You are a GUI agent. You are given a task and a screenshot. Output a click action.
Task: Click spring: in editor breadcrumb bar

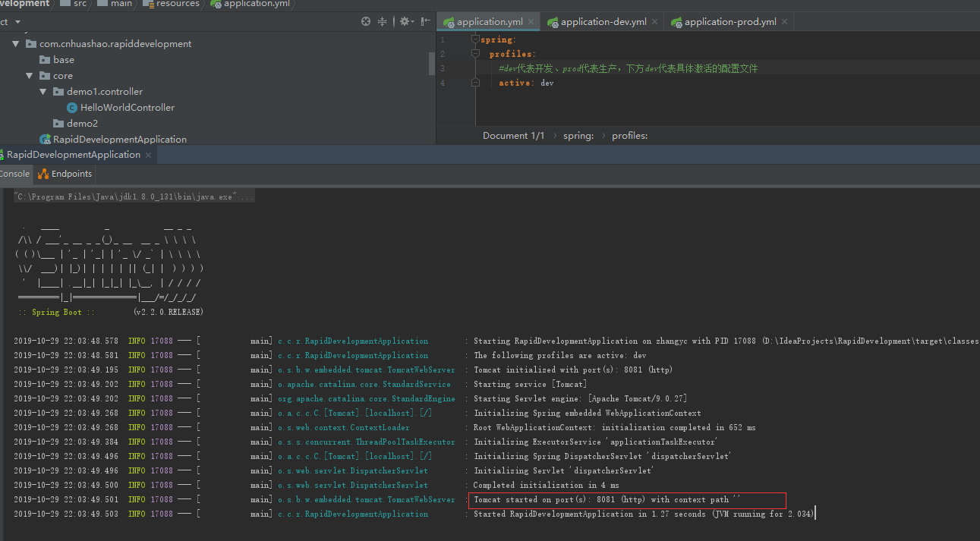pos(578,136)
